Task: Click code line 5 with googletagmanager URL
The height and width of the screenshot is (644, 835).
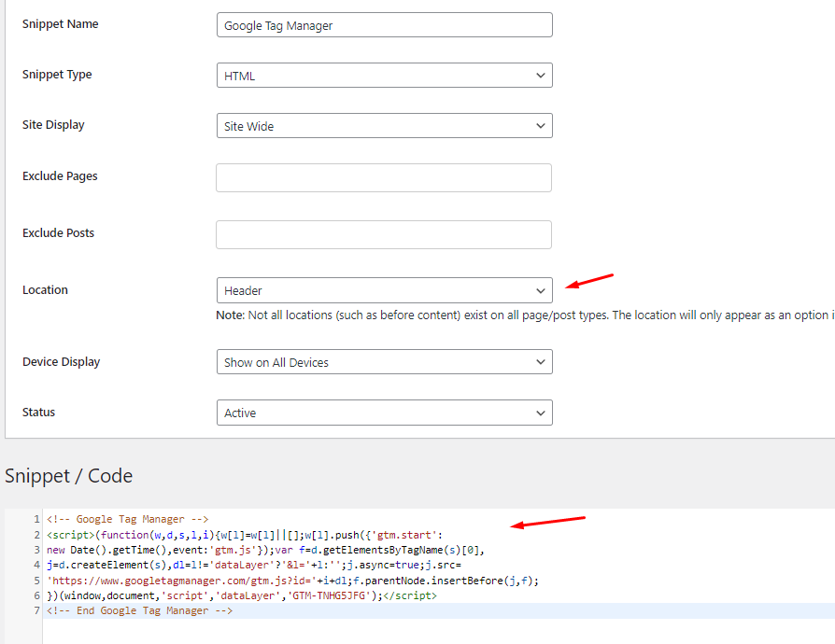Action: click(292, 581)
